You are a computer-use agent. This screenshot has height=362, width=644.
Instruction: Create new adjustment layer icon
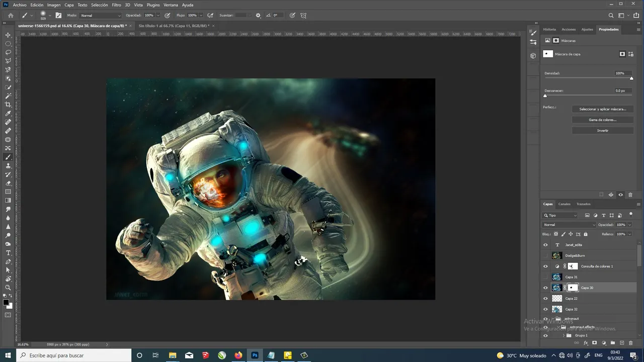604,343
